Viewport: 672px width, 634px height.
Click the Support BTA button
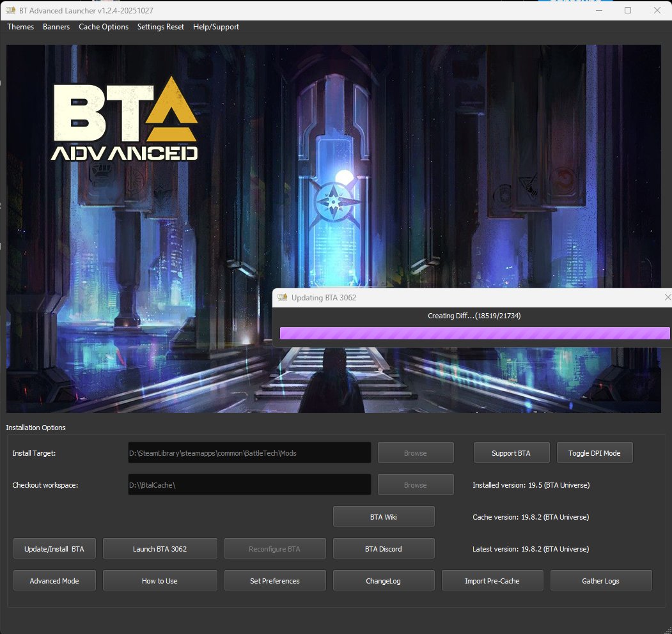point(511,452)
